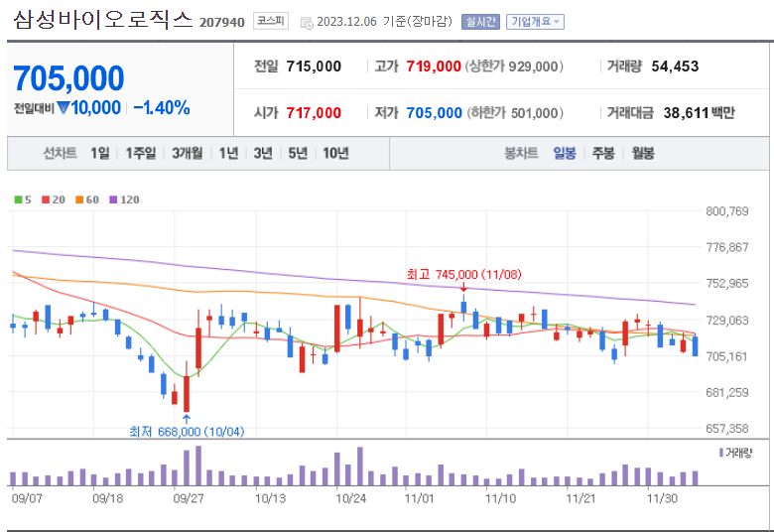Click the 705,161 price axis label
The image size is (774, 532).
pos(727,356)
